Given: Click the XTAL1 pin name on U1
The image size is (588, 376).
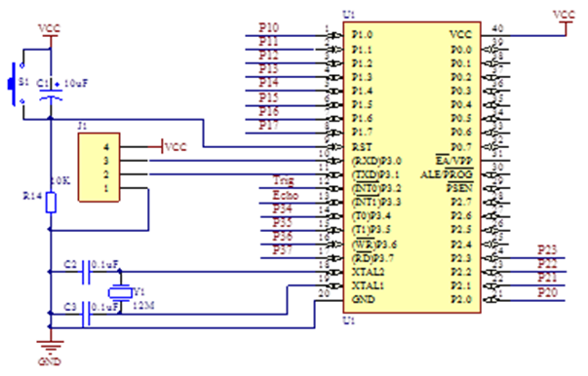Looking at the screenshot, I should [x=368, y=285].
